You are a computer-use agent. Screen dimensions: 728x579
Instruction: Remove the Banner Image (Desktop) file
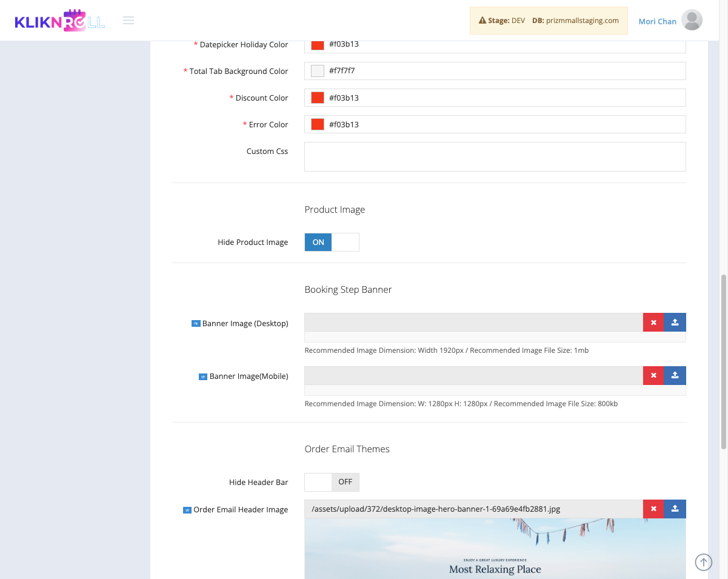click(x=653, y=323)
